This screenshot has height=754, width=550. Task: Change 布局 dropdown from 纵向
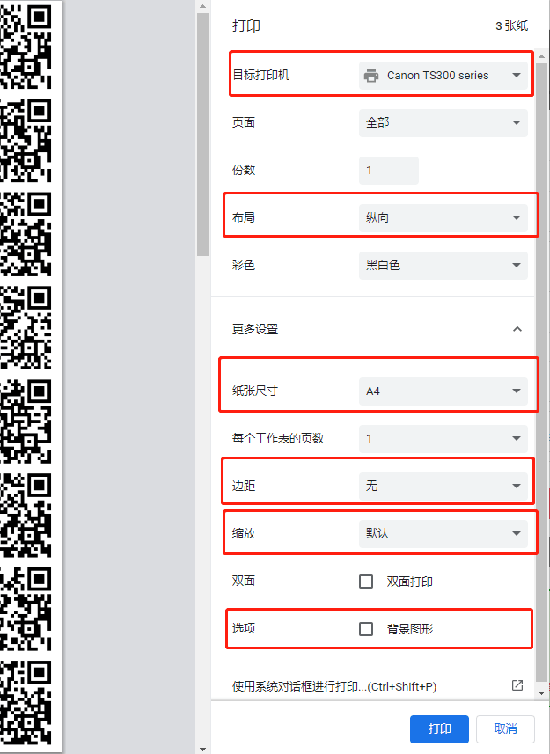click(x=443, y=218)
